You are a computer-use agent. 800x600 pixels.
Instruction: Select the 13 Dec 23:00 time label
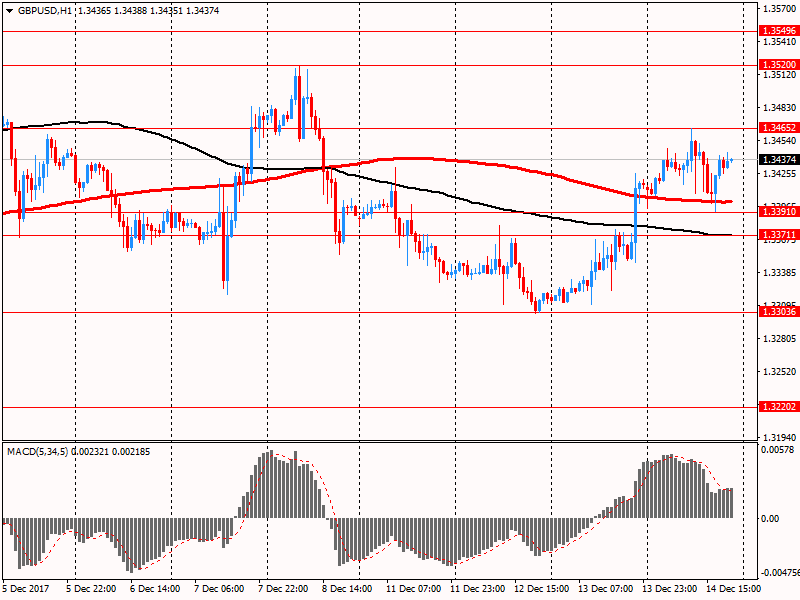point(669,588)
